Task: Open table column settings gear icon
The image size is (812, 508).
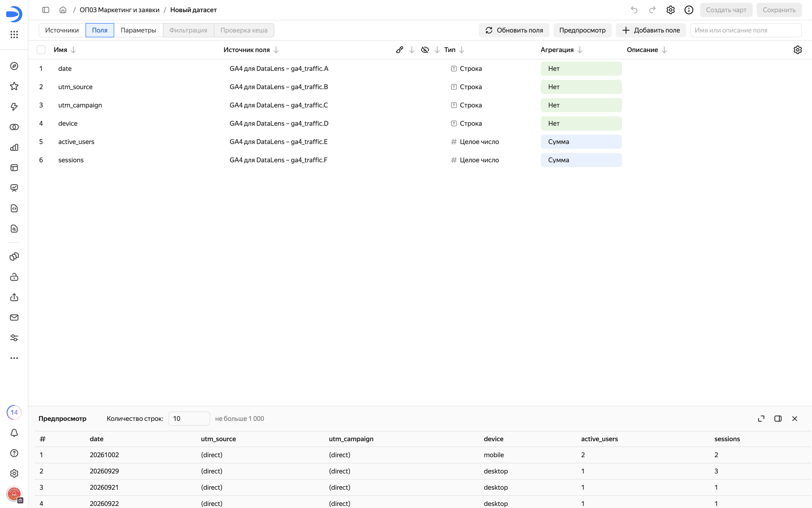Action: coord(798,50)
